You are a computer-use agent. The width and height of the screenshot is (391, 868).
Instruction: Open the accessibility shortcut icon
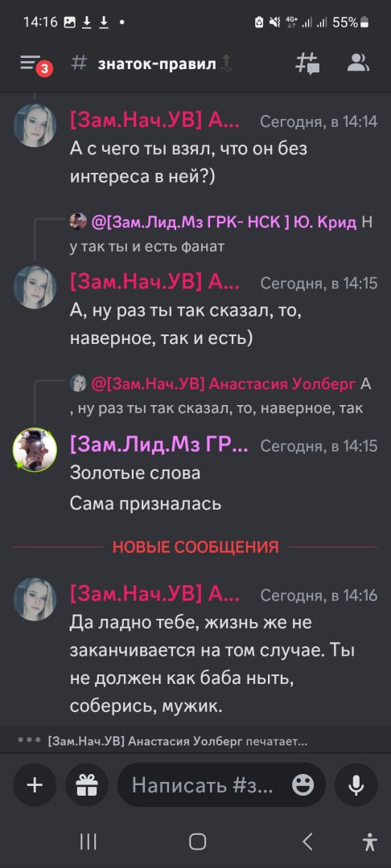pos(369,841)
